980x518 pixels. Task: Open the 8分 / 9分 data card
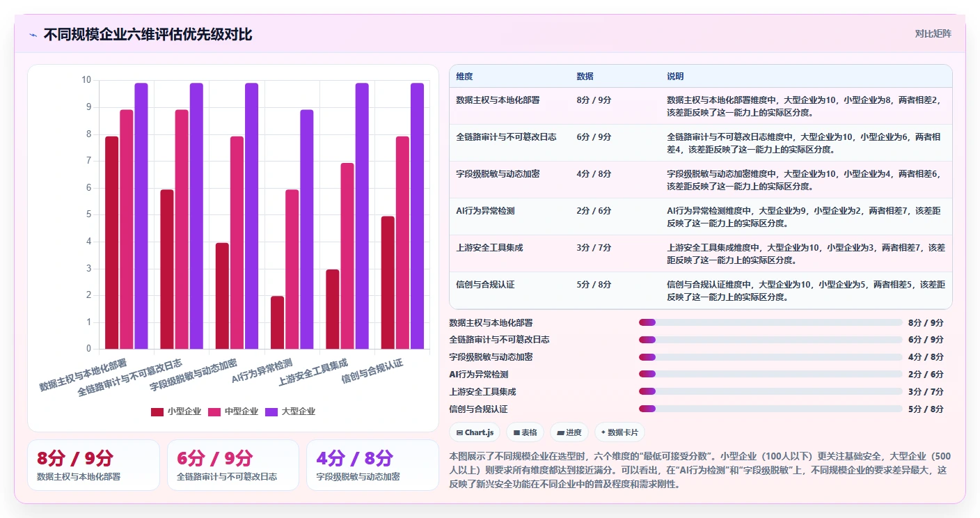[93, 465]
